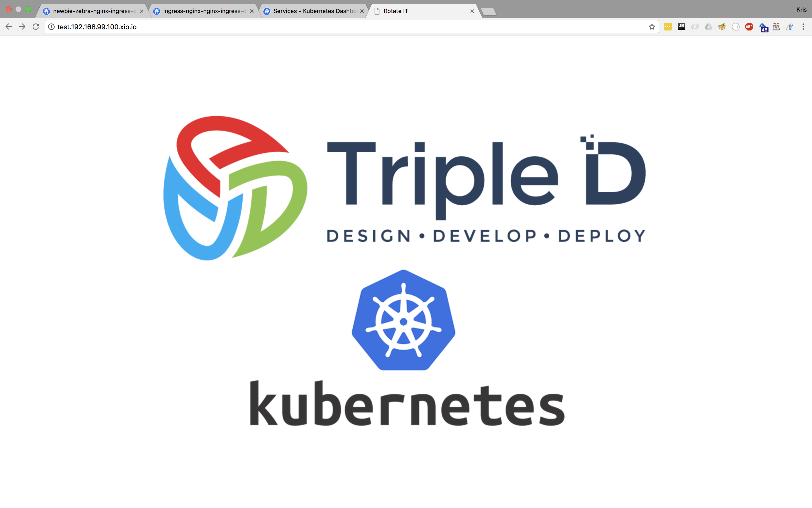
Task: Open the Chrome three-dot menu
Action: [803, 27]
